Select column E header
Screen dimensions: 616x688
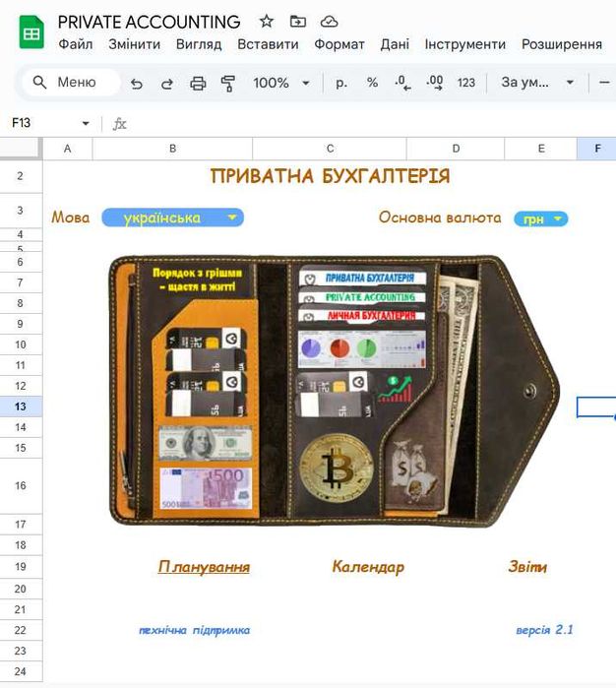[541, 149]
